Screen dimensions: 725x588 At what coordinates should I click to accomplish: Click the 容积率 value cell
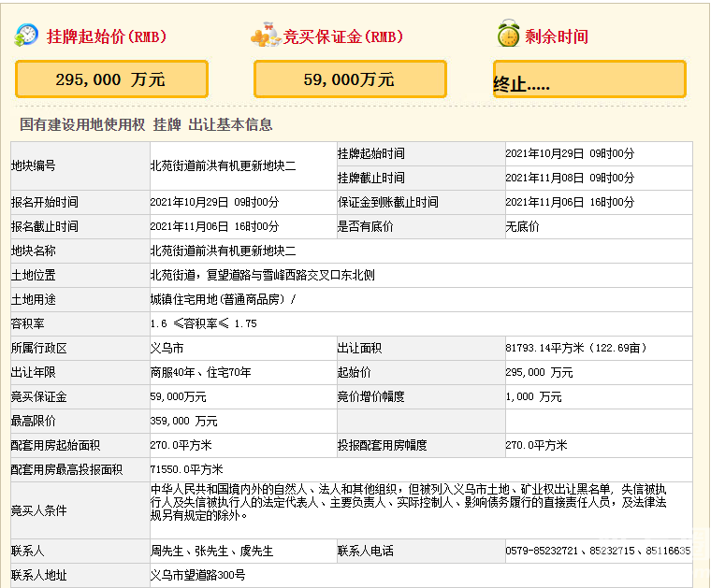pos(203,323)
